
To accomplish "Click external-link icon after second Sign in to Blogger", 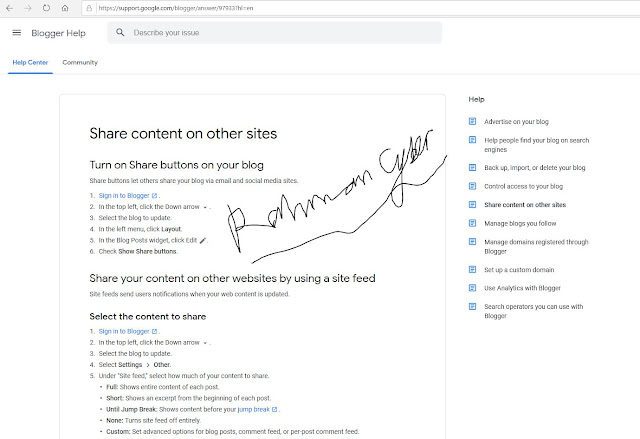I will pyautogui.click(x=154, y=331).
